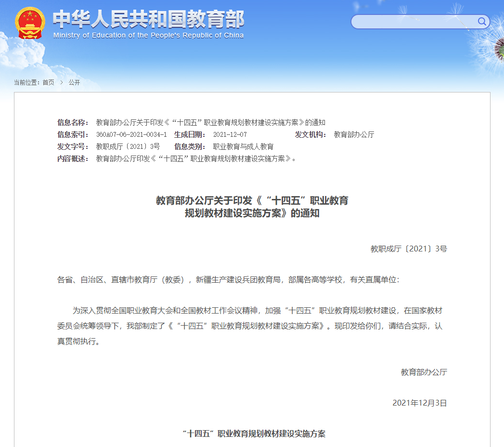Click the addressee line starting 各省、自治区
The width and height of the screenshot is (504, 447).
(228, 280)
